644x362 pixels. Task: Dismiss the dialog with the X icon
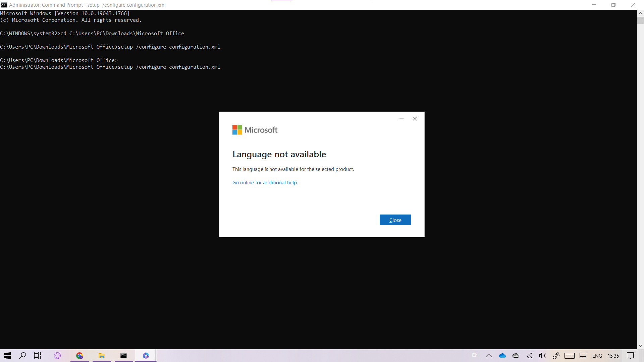pos(415,119)
